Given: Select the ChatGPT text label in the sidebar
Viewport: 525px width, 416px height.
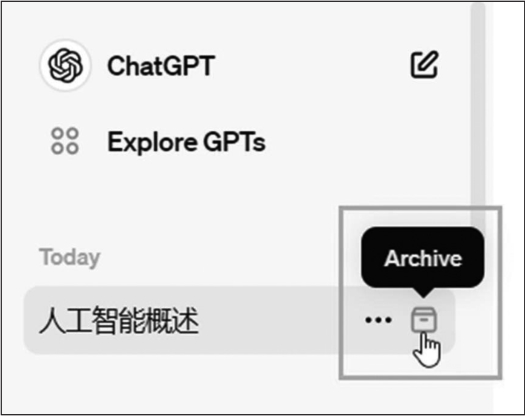Looking at the screenshot, I should pos(161,66).
